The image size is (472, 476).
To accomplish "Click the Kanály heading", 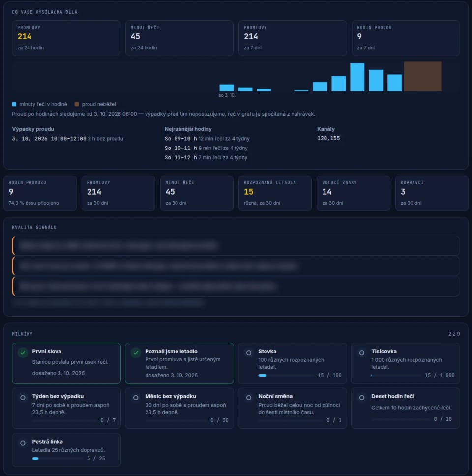I will (x=326, y=129).
